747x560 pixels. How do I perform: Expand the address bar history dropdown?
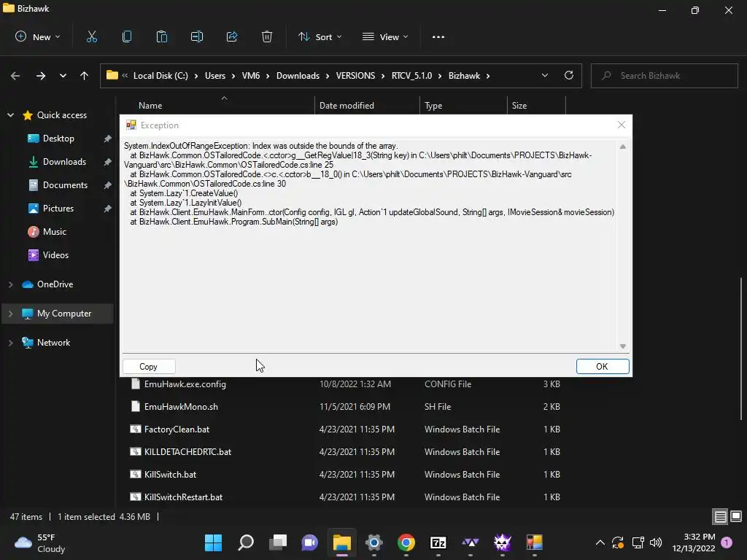(544, 75)
